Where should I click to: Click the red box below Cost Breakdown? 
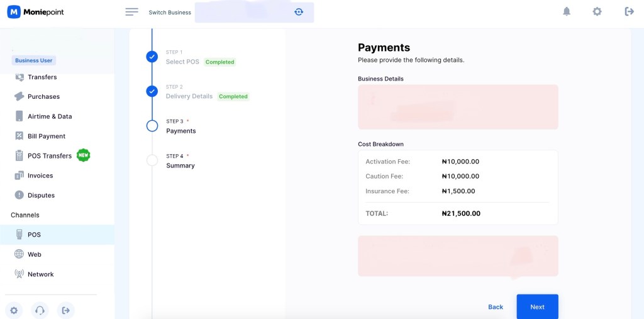458,255
